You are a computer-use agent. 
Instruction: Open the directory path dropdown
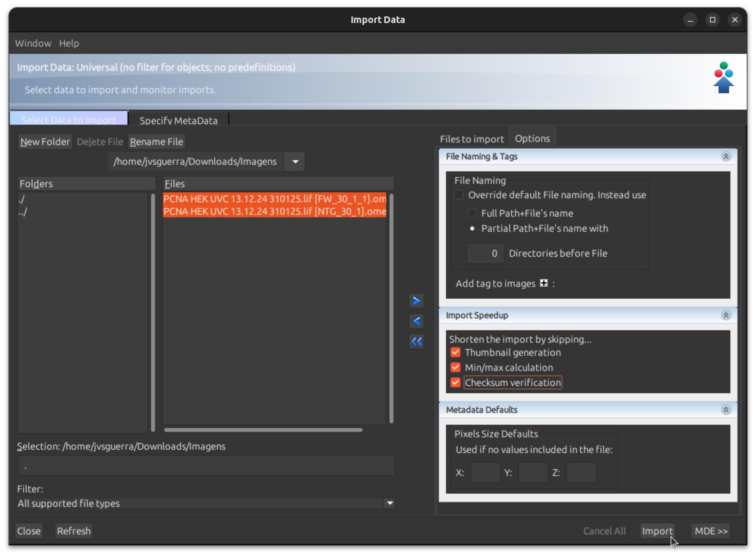pyautogui.click(x=294, y=161)
